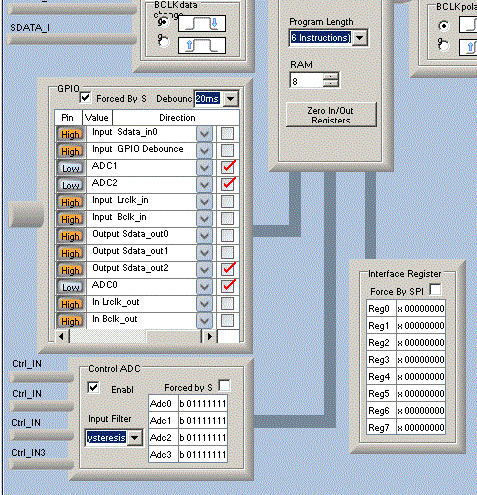Screen dimensions: 477x495
Task: Select the Reg0 value x 00000000
Action: tap(421, 308)
